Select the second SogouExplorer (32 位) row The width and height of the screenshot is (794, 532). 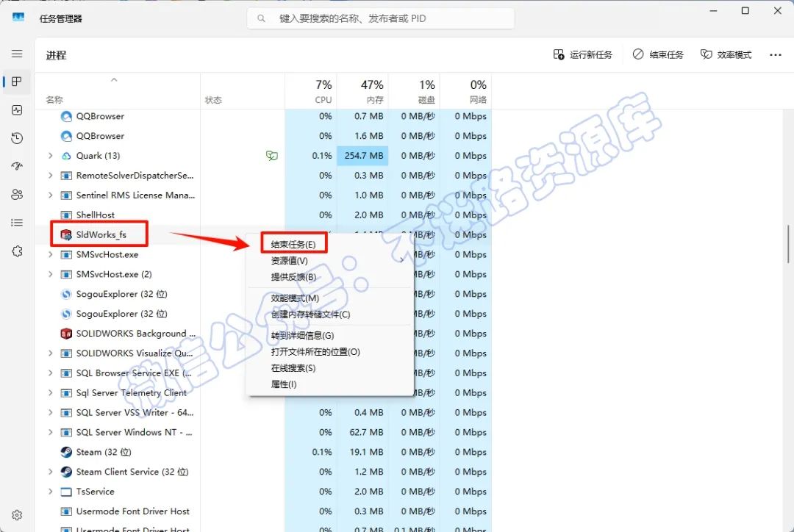263,314
